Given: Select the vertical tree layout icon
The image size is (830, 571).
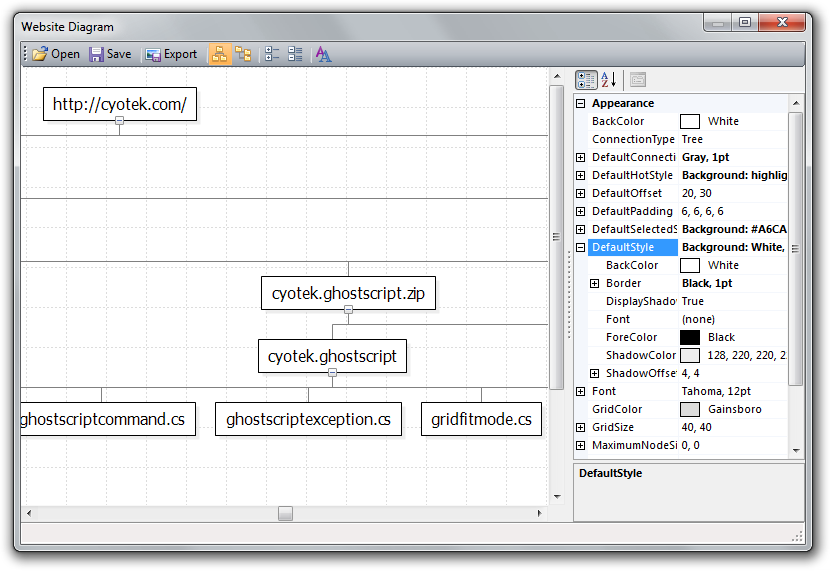Looking at the screenshot, I should [x=220, y=54].
